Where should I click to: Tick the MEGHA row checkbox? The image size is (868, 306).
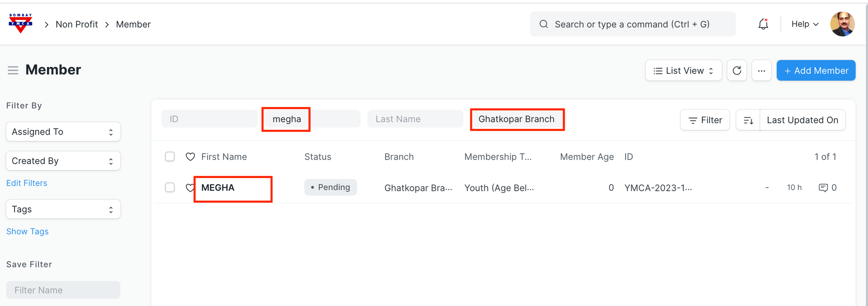(170, 188)
